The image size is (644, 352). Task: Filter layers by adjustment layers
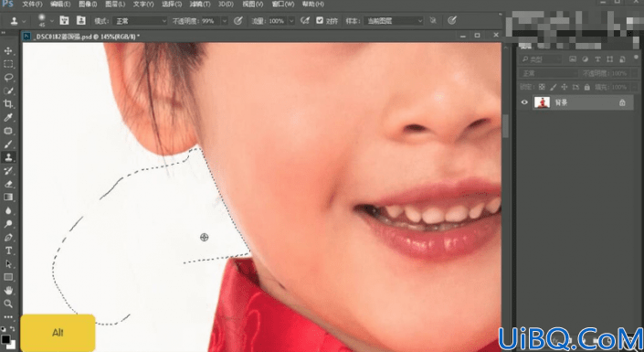tap(586, 59)
